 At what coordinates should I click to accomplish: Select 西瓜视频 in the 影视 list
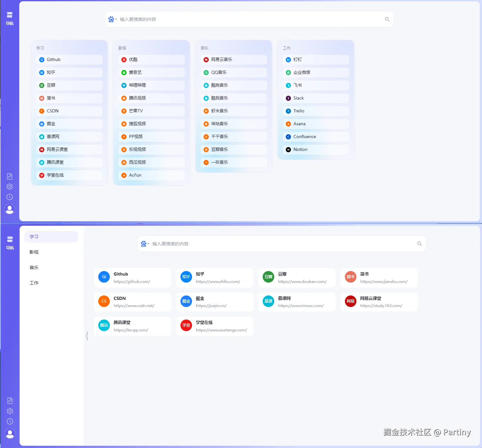pyautogui.click(x=152, y=162)
